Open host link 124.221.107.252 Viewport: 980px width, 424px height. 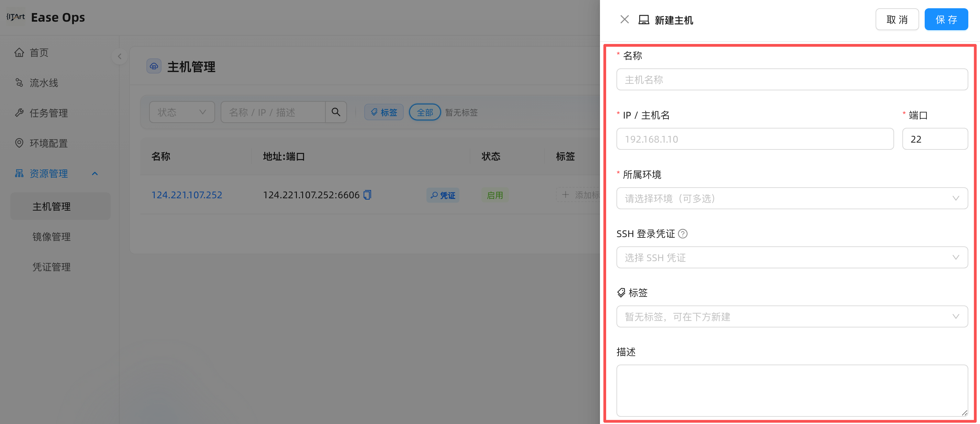point(187,195)
